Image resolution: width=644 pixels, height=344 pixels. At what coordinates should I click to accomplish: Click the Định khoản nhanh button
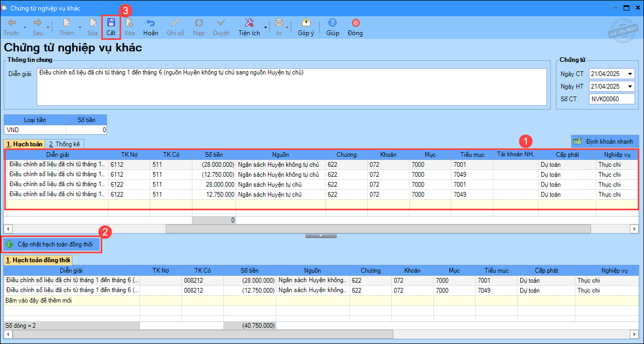[x=605, y=142]
